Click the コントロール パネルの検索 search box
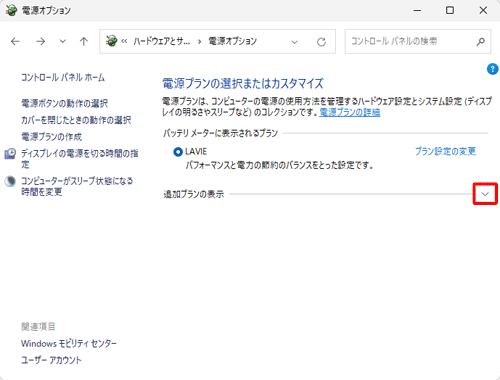This screenshot has height=380, width=500. [x=417, y=41]
